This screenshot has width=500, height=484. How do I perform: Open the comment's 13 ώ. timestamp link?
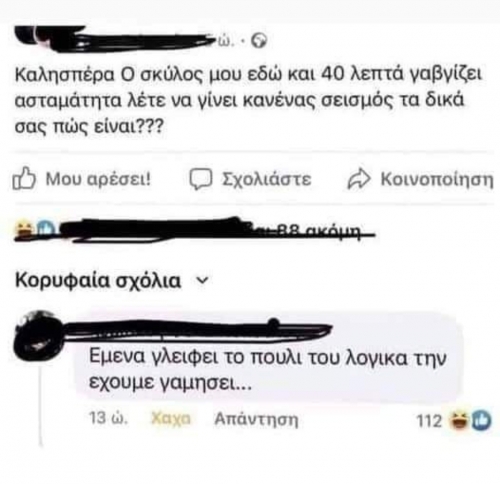click(x=108, y=418)
